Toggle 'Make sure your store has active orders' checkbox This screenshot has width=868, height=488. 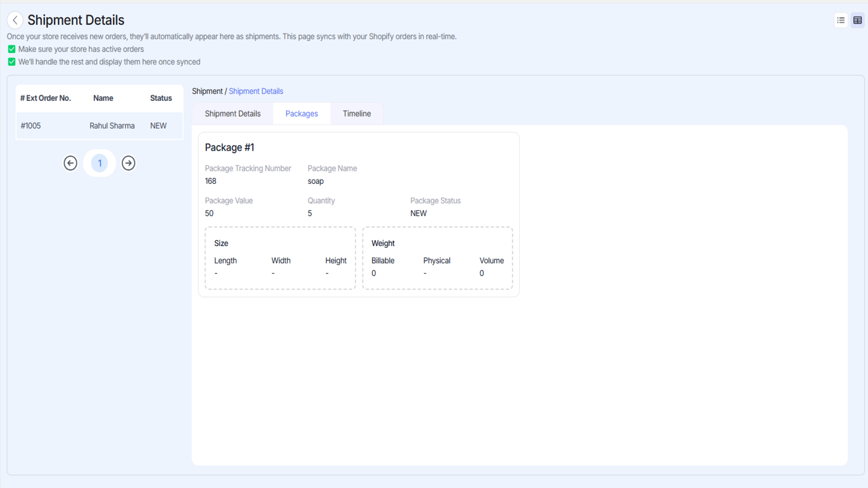(11, 49)
